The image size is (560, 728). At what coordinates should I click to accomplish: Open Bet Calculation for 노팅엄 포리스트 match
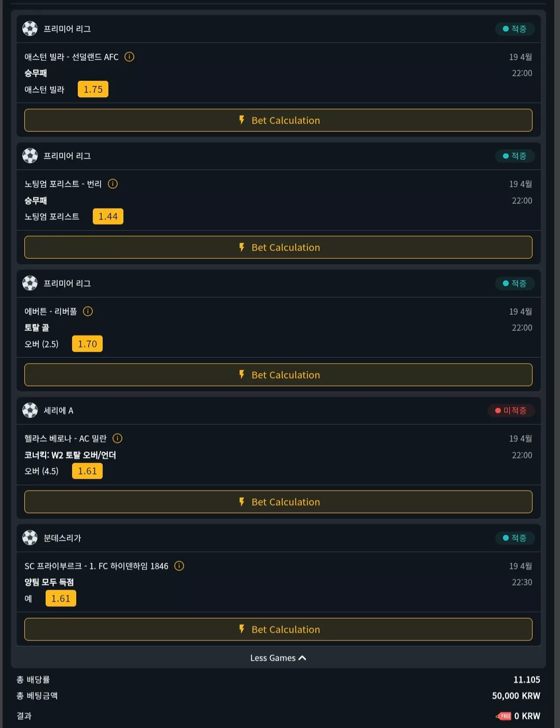point(278,247)
